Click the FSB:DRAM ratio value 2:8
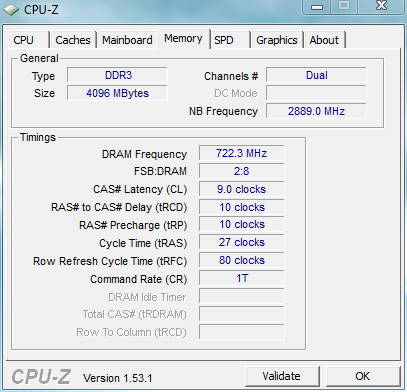The height and width of the screenshot is (392, 407). 242,171
